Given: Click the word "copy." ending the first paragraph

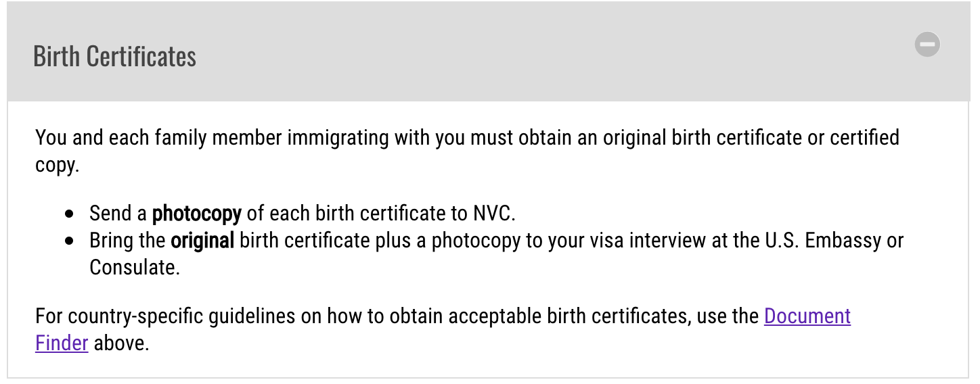Looking at the screenshot, I should [58, 166].
